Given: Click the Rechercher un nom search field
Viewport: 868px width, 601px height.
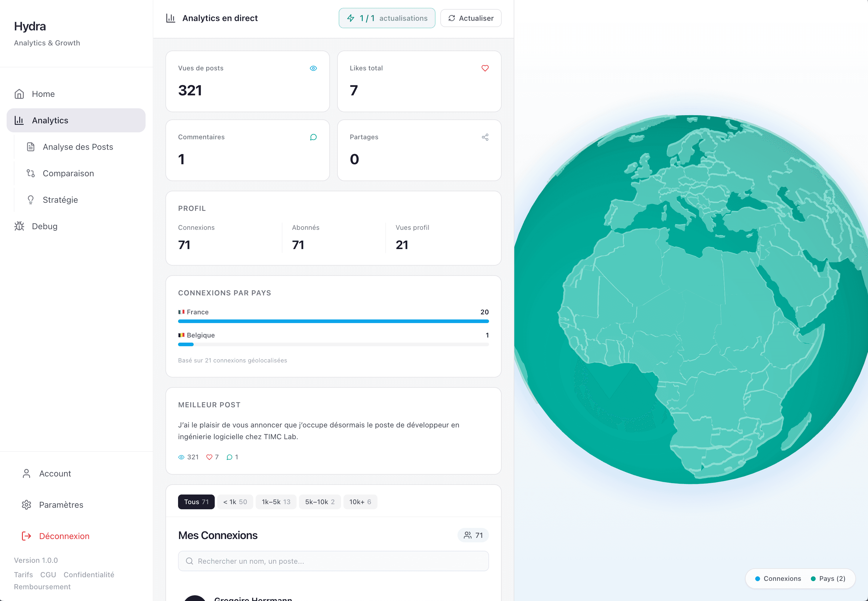Looking at the screenshot, I should (334, 561).
